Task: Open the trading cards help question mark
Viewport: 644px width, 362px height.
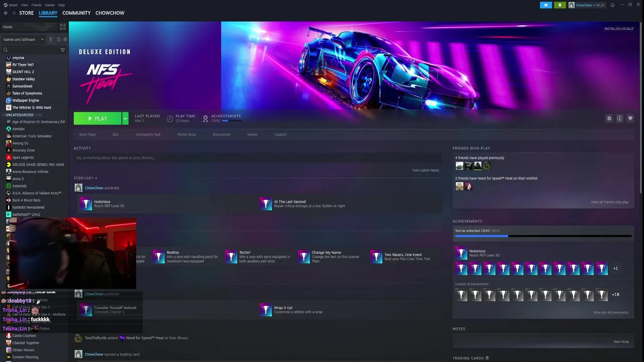Action: point(487,358)
